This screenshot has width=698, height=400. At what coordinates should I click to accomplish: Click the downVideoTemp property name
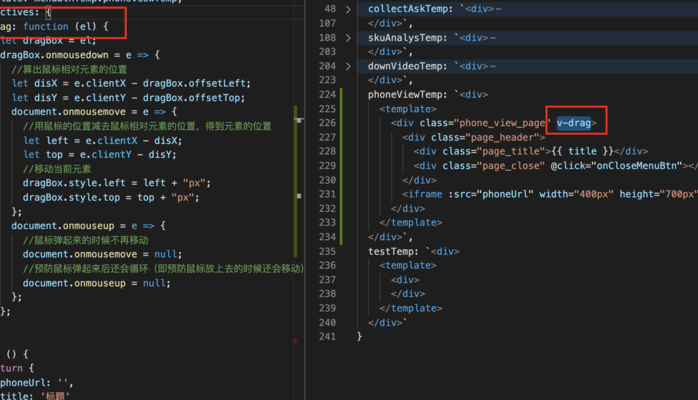pos(404,66)
